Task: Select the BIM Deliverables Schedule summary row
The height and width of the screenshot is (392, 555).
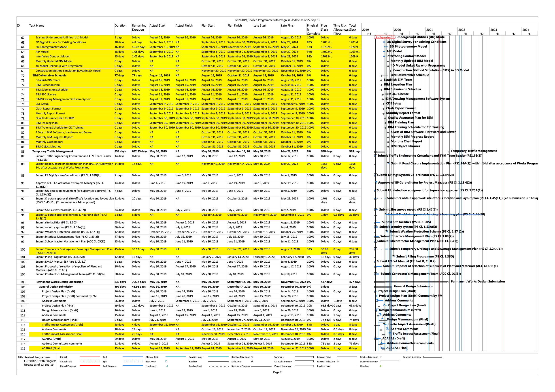Action: pos(49,76)
